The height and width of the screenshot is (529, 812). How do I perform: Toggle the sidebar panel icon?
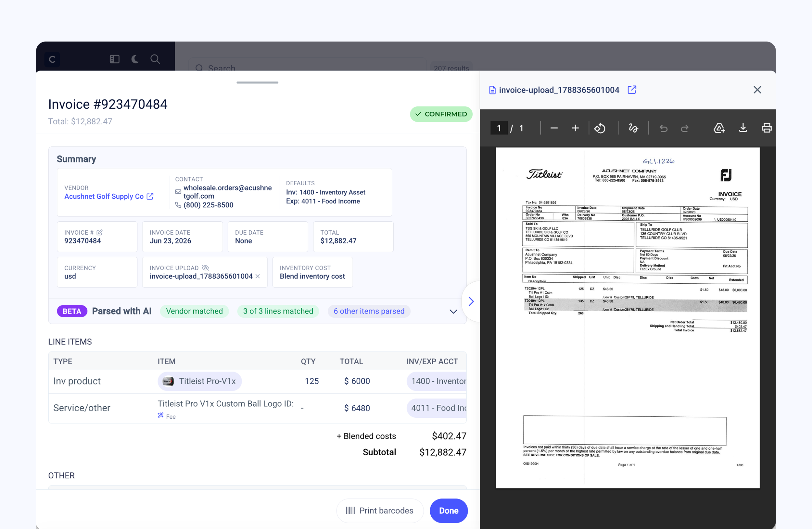[115, 59]
